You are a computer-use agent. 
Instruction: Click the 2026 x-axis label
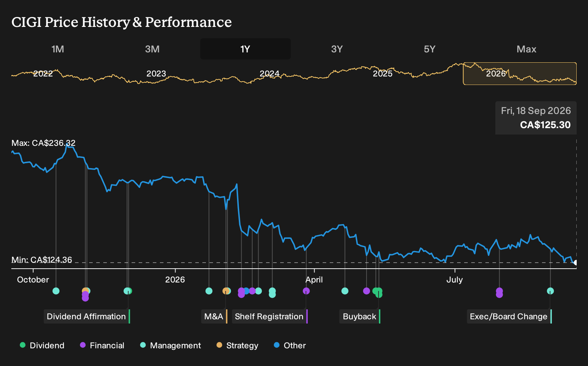(x=175, y=280)
